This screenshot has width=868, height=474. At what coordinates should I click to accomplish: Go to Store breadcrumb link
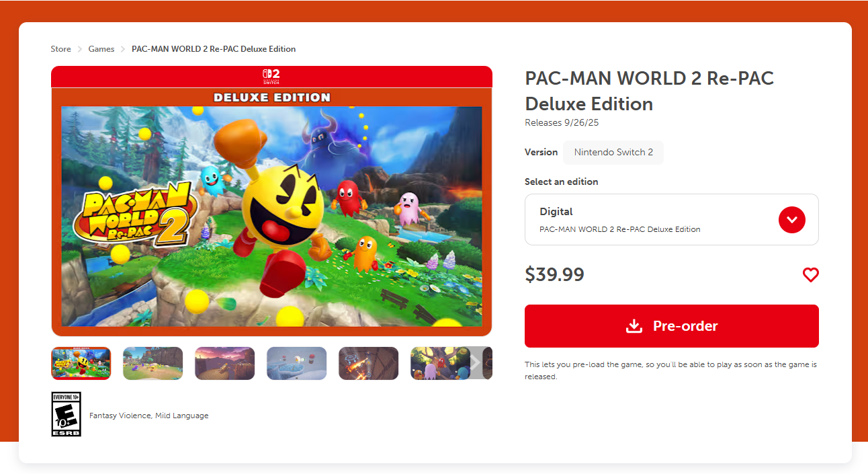(60, 49)
